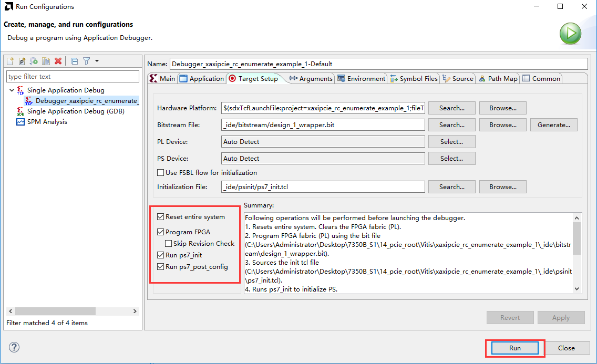The image size is (597, 364).
Task: Click Browse button for Bitstream File
Action: pyautogui.click(x=502, y=125)
